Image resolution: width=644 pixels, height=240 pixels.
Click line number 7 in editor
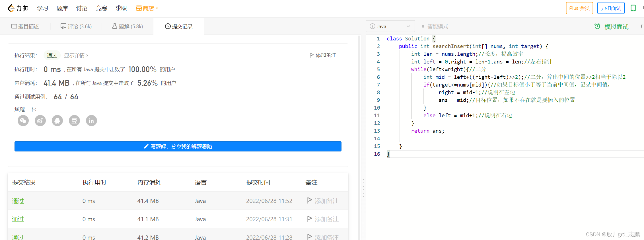pyautogui.click(x=378, y=85)
